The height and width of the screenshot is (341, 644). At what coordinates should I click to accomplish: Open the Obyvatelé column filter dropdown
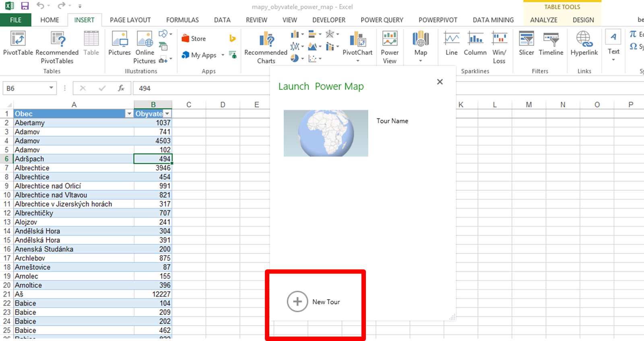[x=167, y=114]
